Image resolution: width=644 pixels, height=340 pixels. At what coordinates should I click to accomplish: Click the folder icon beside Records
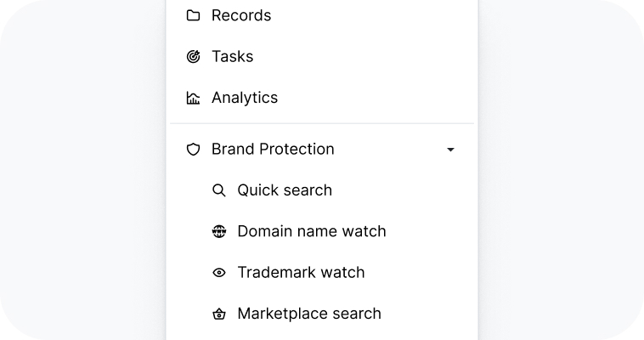point(193,15)
